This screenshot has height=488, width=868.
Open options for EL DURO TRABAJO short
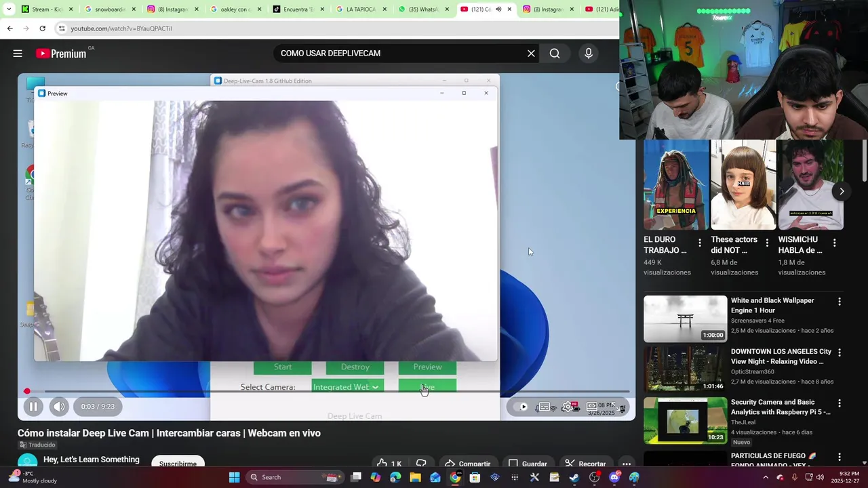tap(700, 243)
